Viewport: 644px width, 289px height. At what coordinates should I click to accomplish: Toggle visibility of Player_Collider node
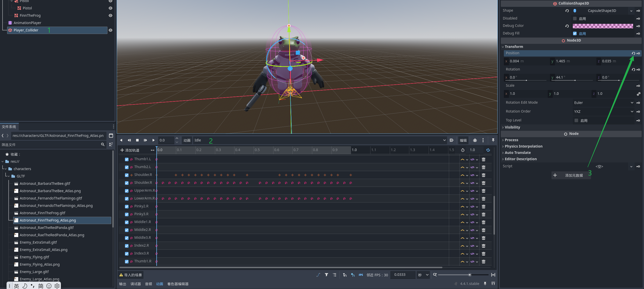coord(111,30)
